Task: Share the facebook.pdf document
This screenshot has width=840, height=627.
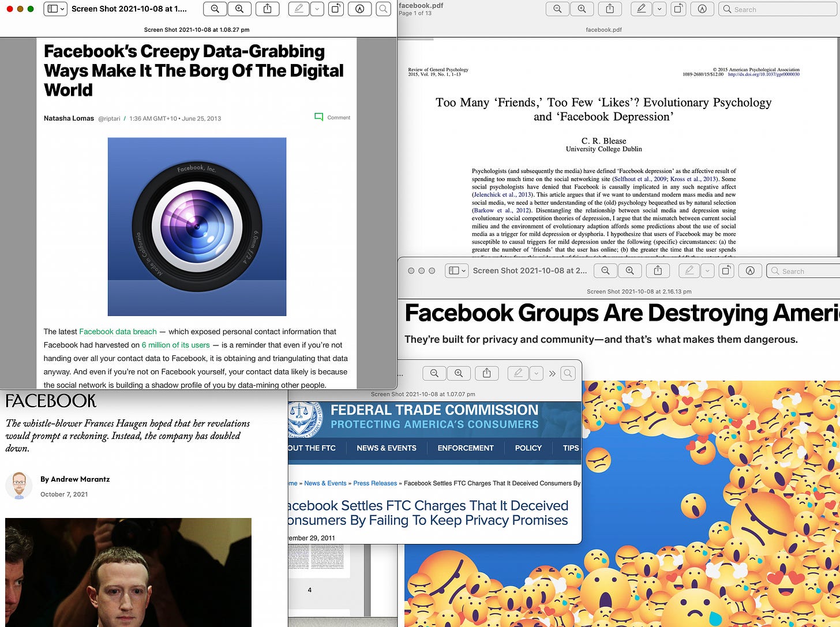Action: (610, 9)
